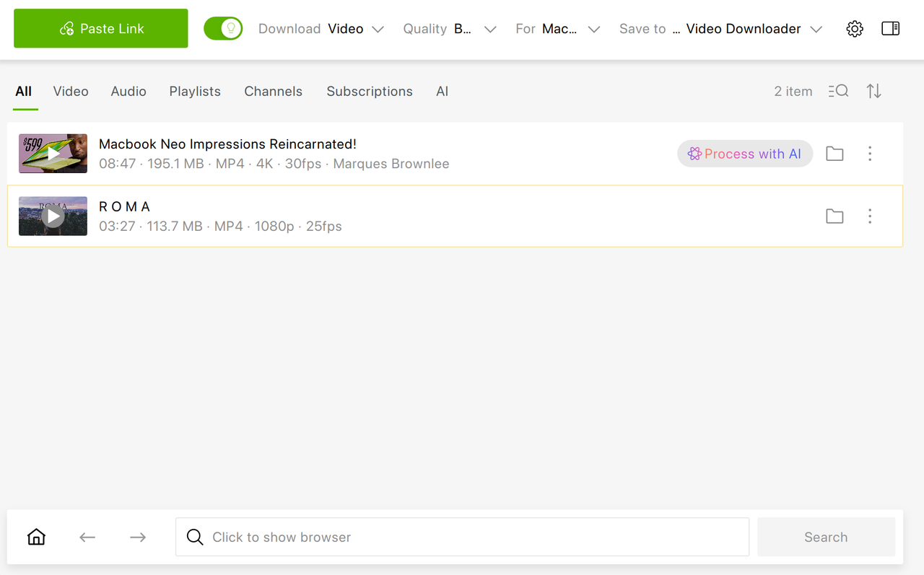
Task: Select the 'R O M A' title text
Action: tap(124, 207)
